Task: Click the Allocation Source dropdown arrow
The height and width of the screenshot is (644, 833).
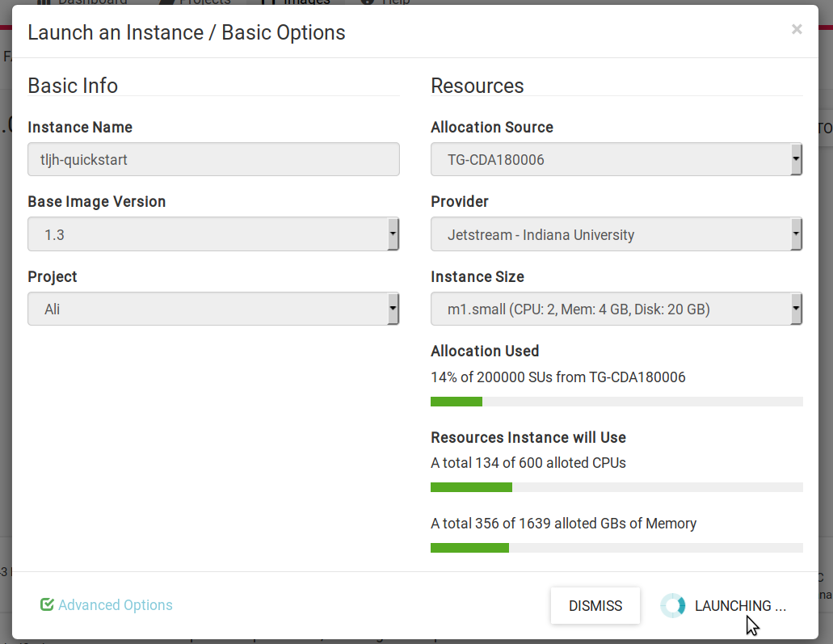Action: click(796, 159)
